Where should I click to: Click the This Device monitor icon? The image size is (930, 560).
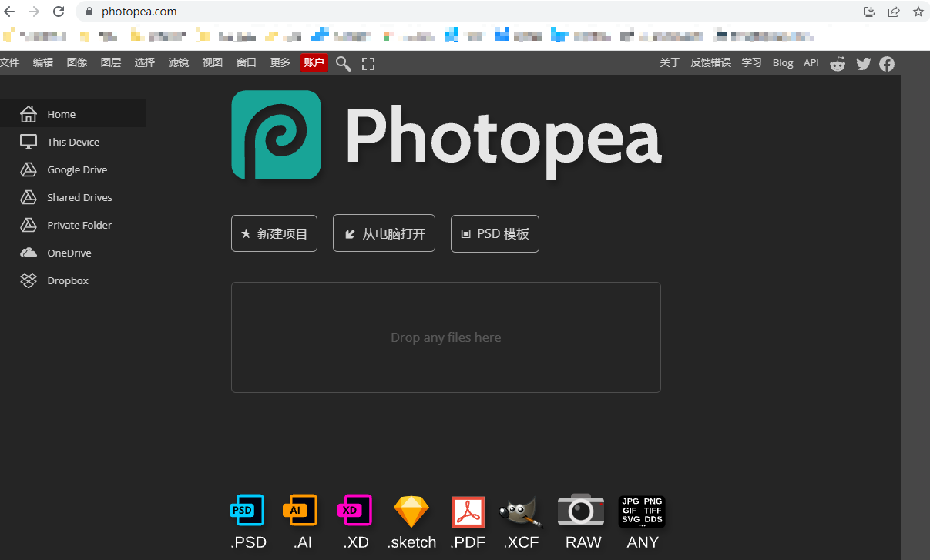(29, 142)
